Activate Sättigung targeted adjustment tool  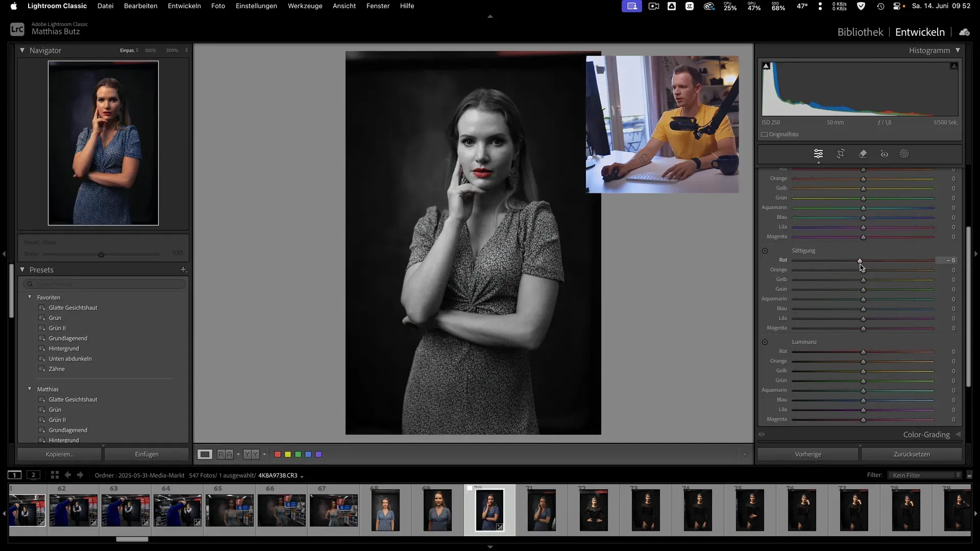(x=765, y=251)
